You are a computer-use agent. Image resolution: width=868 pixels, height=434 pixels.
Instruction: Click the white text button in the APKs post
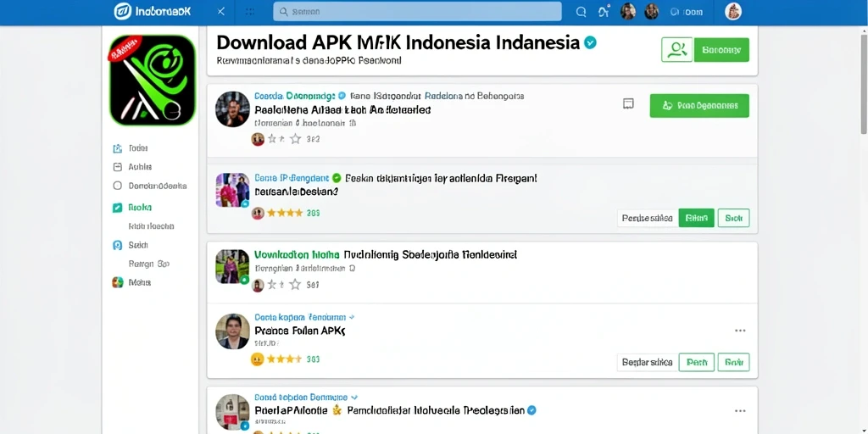(647, 363)
